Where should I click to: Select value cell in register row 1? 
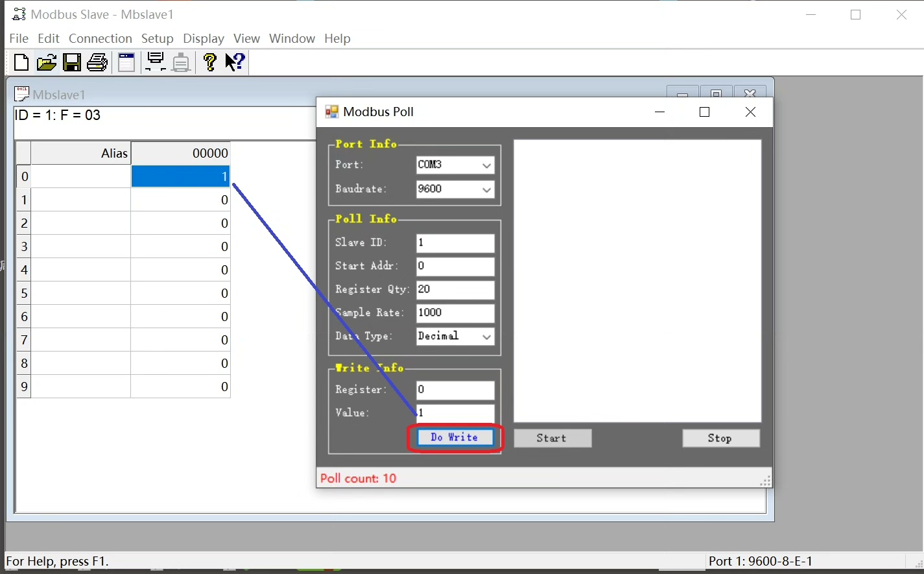[x=180, y=200]
